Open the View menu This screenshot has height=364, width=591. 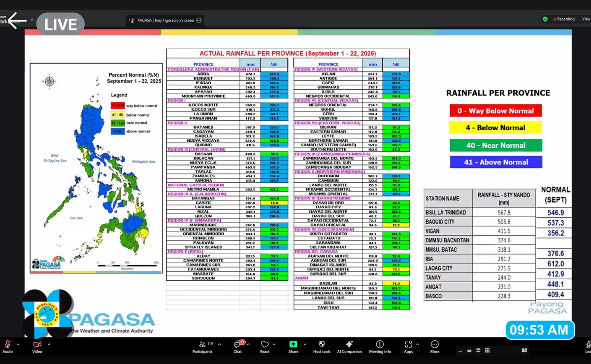pos(586,19)
